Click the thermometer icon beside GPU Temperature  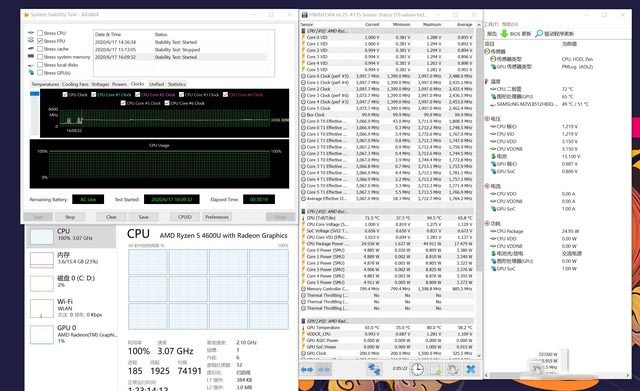(303, 327)
